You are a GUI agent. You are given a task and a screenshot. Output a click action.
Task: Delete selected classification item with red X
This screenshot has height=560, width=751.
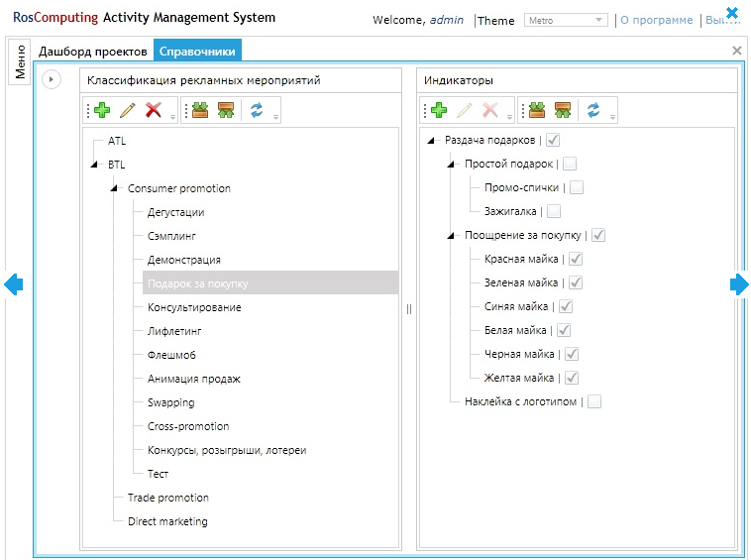click(x=154, y=110)
